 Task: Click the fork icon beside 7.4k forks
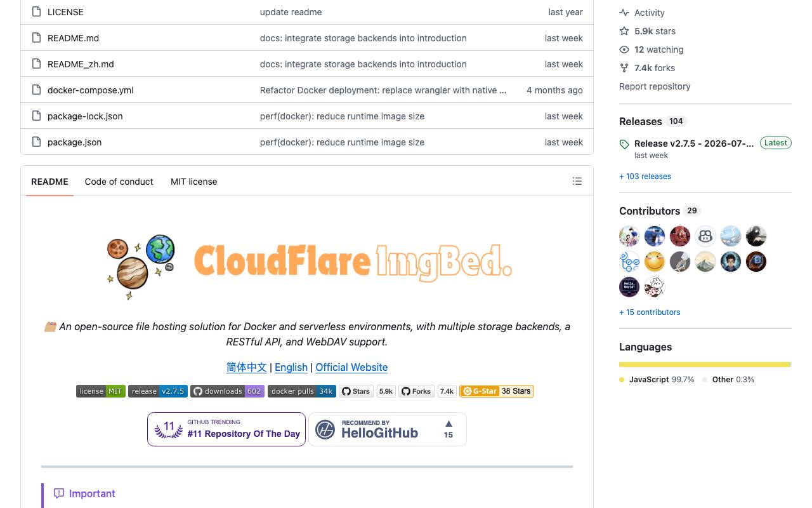point(624,68)
